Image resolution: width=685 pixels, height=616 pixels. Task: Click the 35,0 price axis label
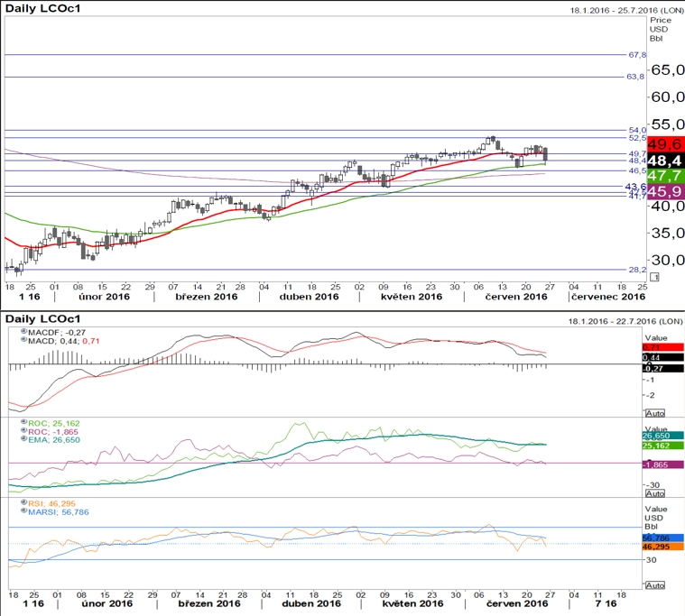[x=668, y=233]
